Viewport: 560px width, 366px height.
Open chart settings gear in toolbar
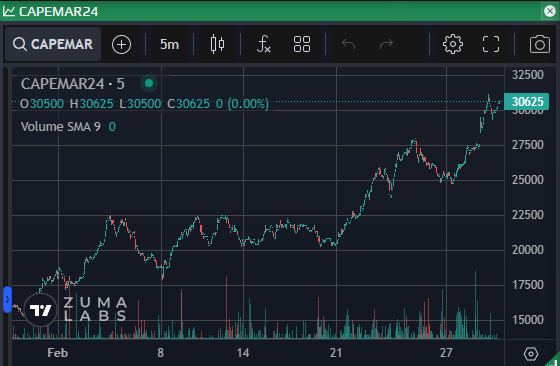point(453,44)
